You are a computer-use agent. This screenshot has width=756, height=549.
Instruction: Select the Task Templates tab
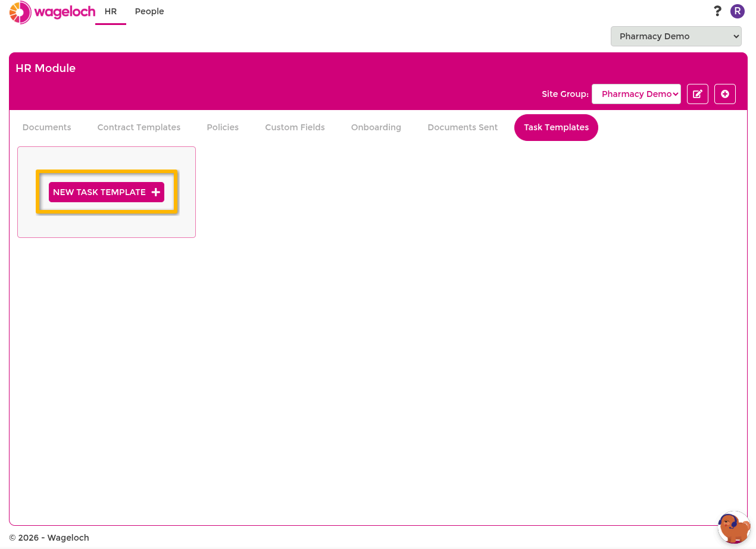click(x=556, y=127)
